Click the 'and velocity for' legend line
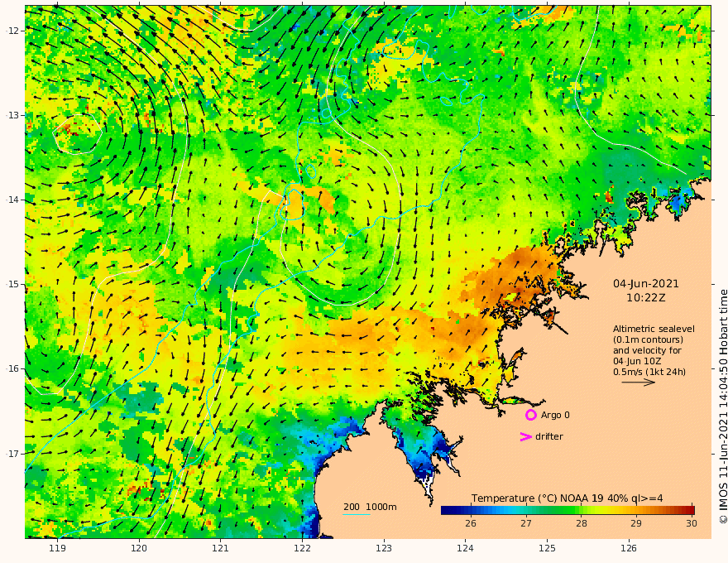Image resolution: width=728 pixels, height=563 pixels. click(647, 350)
